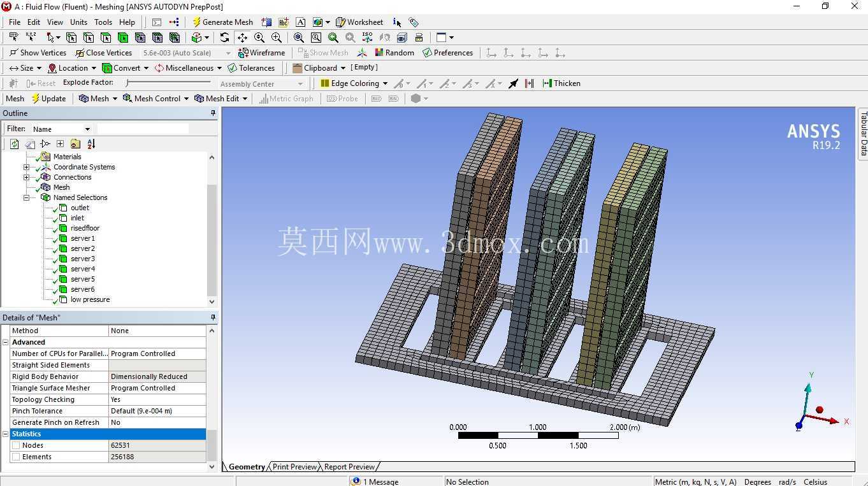The width and height of the screenshot is (868, 486).
Task: Click the Hit Point Coordinates XYZ icon
Action: point(31,38)
